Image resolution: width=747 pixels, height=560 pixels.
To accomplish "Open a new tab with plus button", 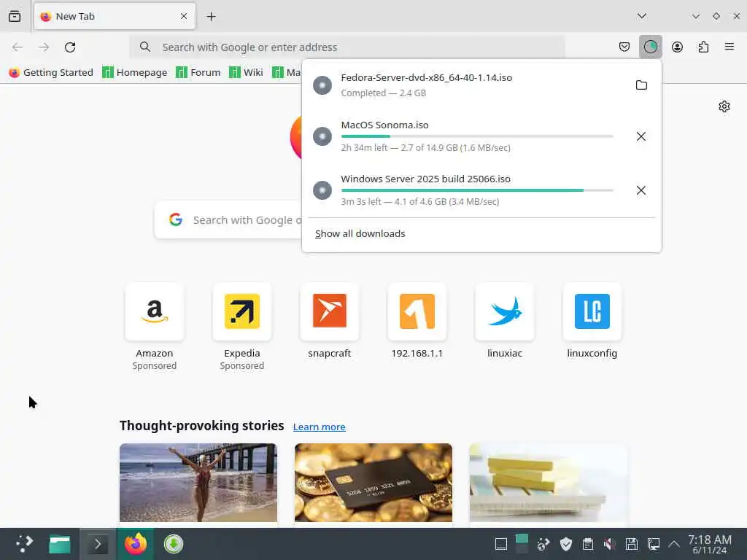I will tap(211, 17).
